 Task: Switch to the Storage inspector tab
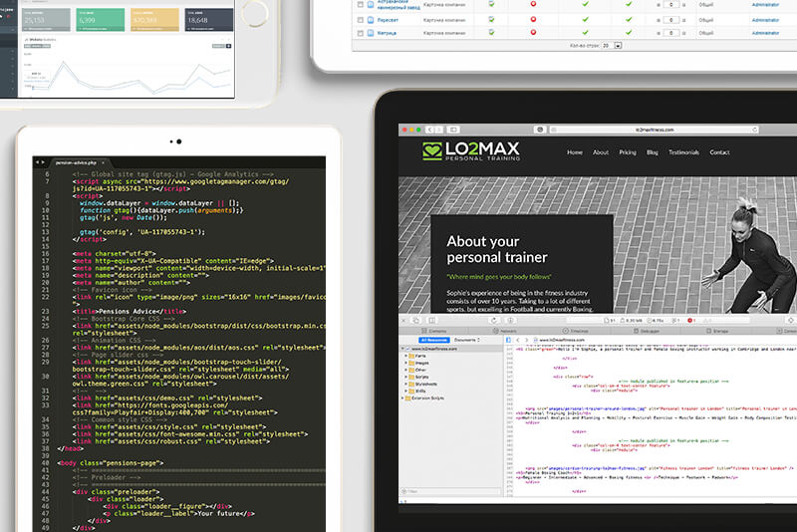[x=716, y=331]
